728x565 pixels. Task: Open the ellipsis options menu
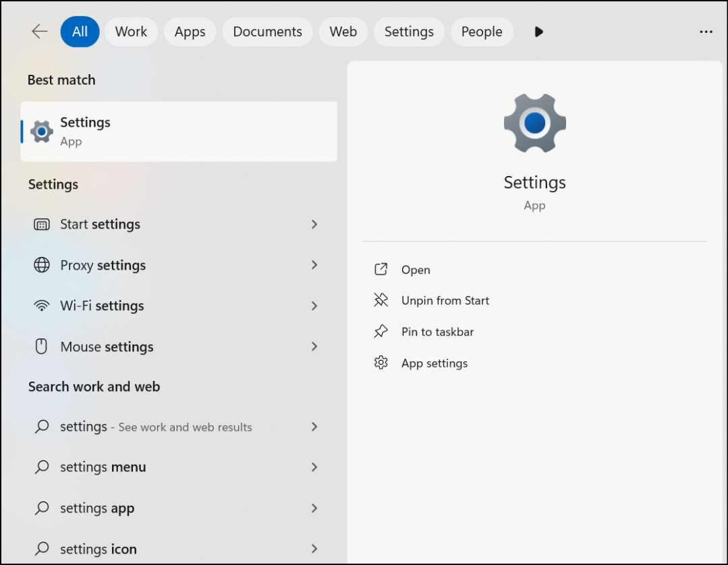click(x=706, y=32)
